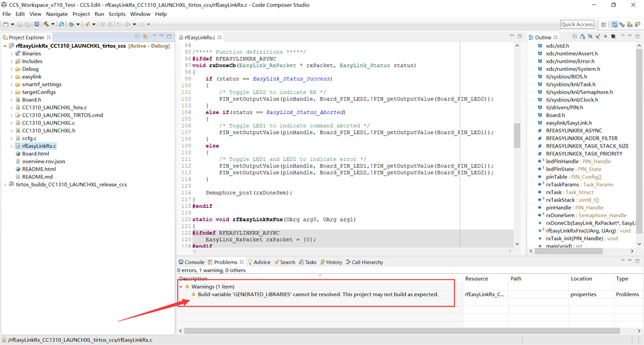Open the Navigate menu

tap(57, 14)
